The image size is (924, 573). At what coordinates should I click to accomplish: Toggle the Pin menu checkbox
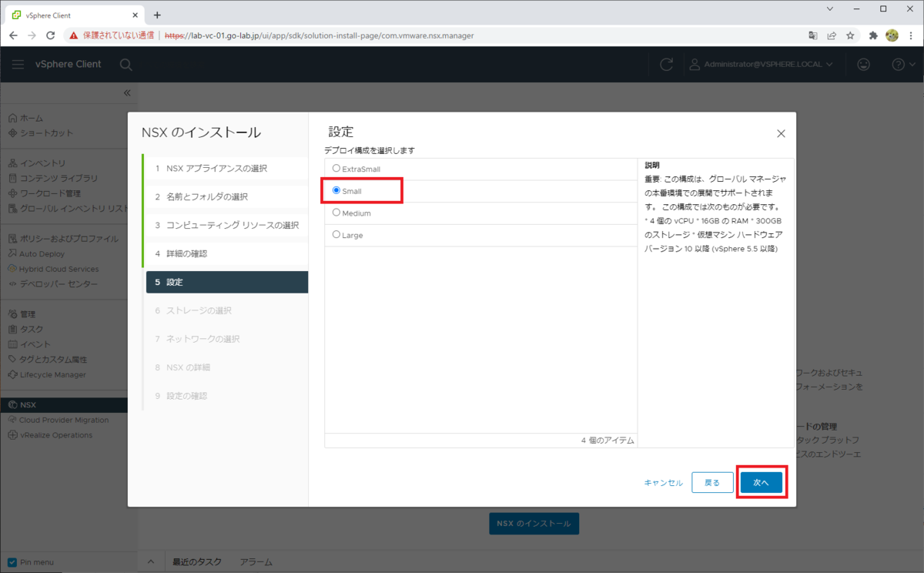coord(12,562)
